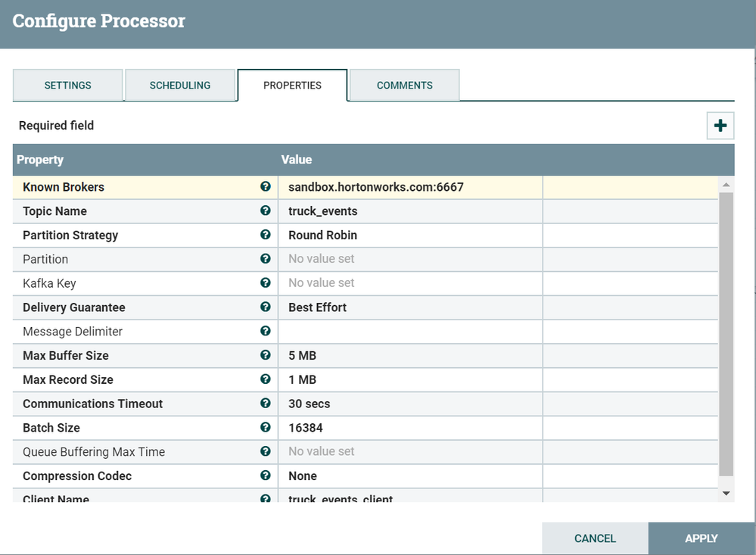The image size is (756, 555).
Task: Add a new property with the plus icon
Action: coord(720,125)
